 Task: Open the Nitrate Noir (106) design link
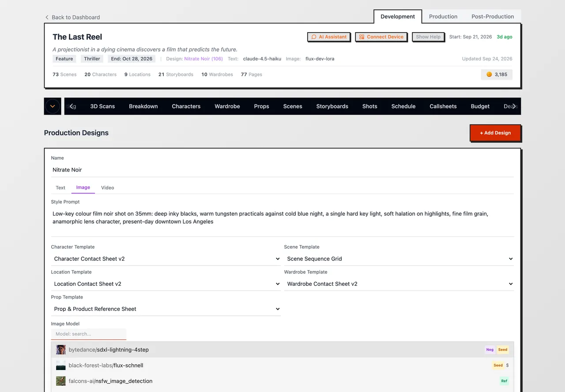203,59
